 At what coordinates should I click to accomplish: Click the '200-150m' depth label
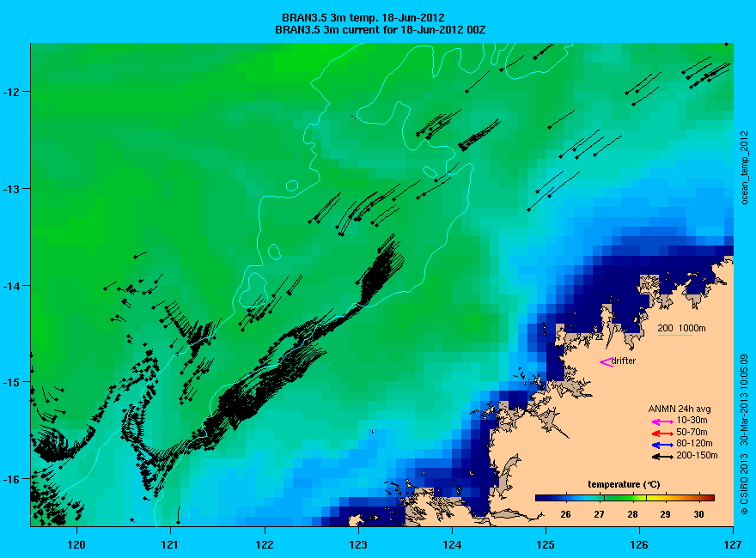(697, 455)
